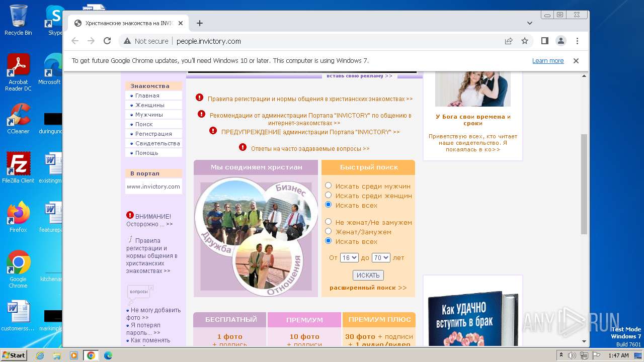Viewport: 644px width, 362px height.
Task: Select Искать среди мужчин radio
Action: click(329, 186)
